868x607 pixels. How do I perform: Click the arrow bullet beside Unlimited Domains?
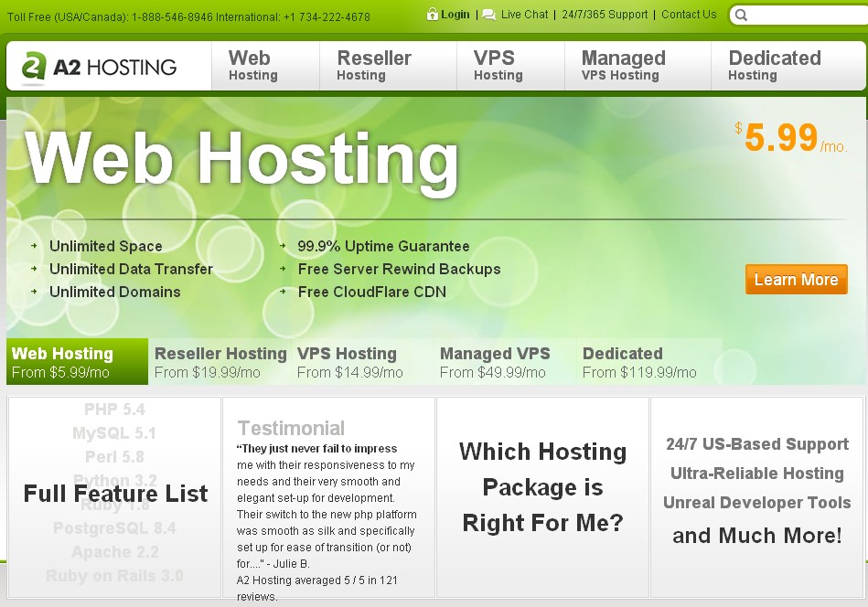34,292
